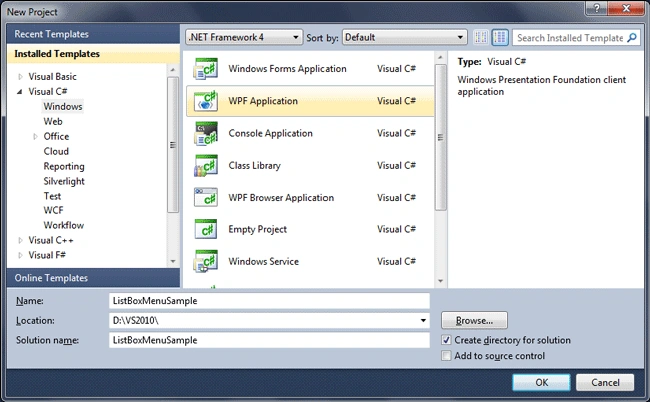Click the "Windows Forms Application" template name
650x402 pixels.
287,69
